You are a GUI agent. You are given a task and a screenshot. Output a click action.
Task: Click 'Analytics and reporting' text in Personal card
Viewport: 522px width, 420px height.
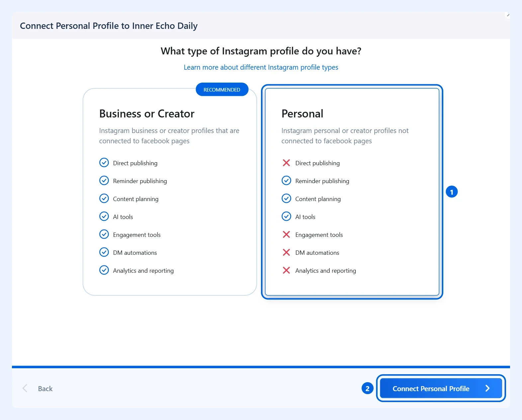(325, 271)
